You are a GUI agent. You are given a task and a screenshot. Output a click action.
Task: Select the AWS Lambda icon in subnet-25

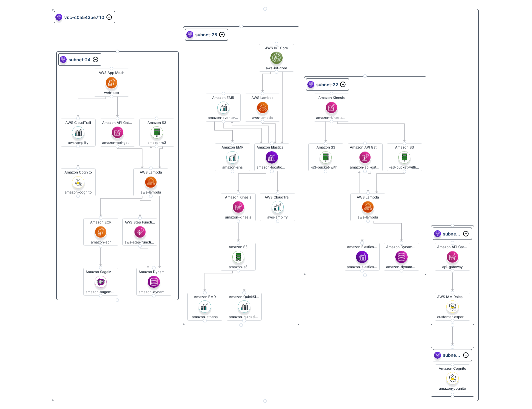click(263, 108)
